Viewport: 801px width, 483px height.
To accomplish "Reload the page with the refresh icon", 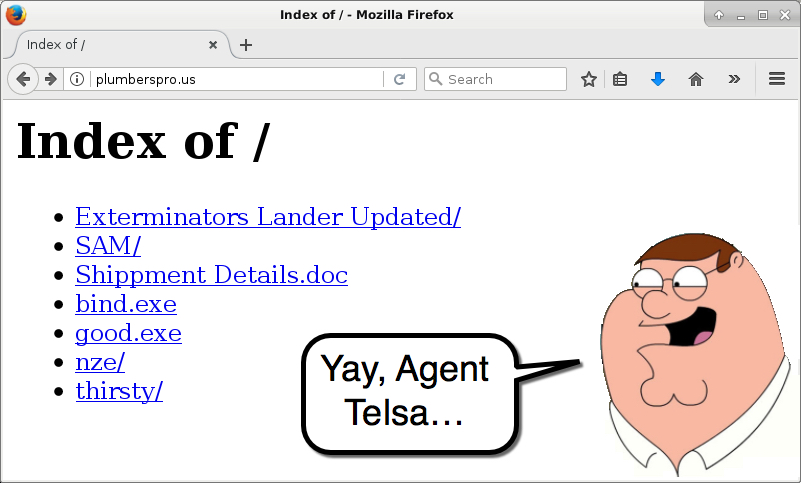I will click(399, 79).
